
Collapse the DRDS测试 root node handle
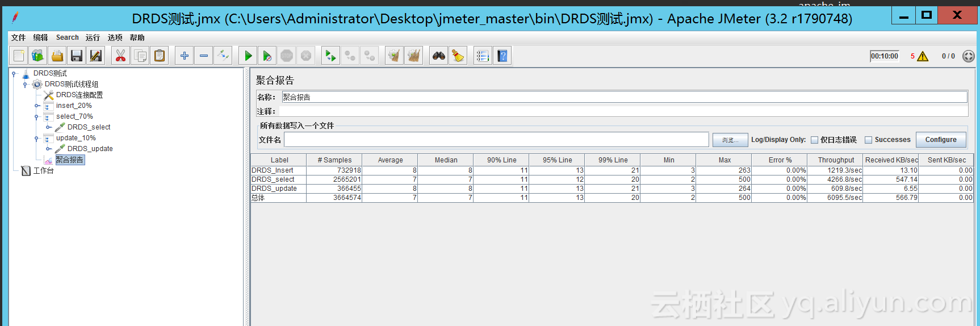coord(14,73)
